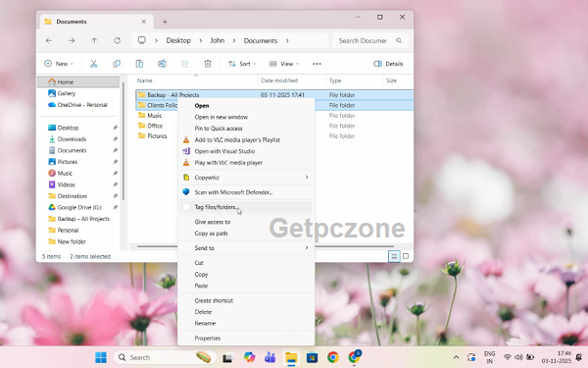The height and width of the screenshot is (368, 588).
Task: Click John in the address breadcrumb
Action: 218,40
